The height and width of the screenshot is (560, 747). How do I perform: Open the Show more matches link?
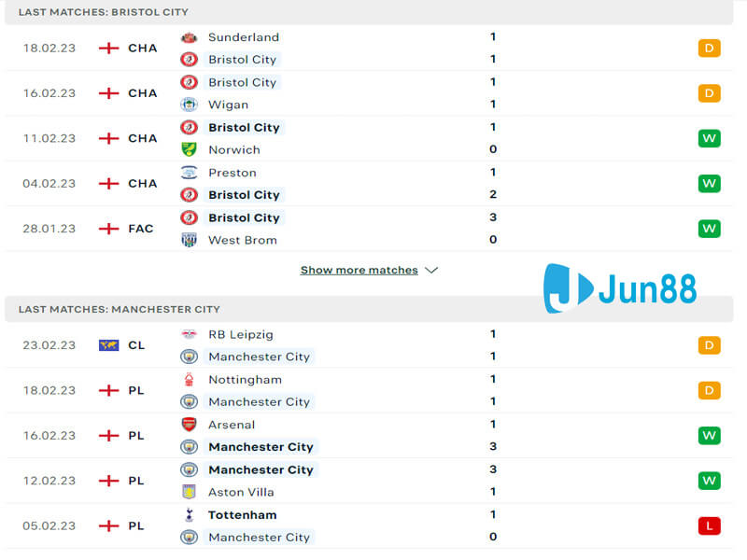point(359,271)
